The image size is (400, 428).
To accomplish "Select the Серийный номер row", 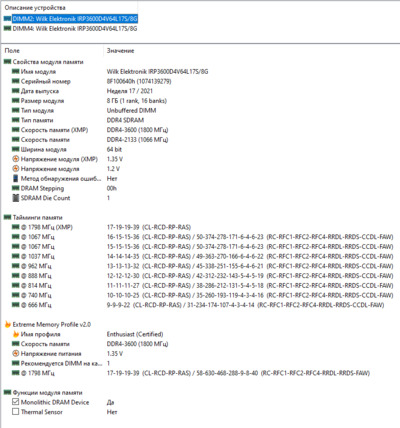I will coord(200,81).
